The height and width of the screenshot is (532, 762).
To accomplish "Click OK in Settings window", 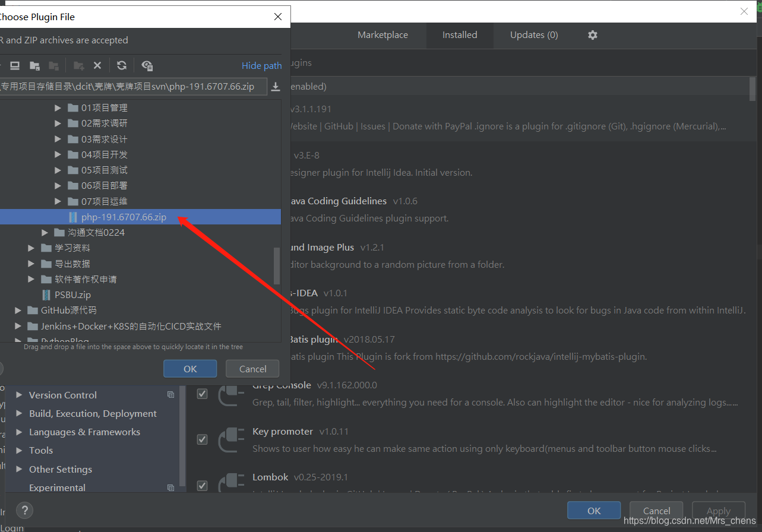I will point(594,510).
